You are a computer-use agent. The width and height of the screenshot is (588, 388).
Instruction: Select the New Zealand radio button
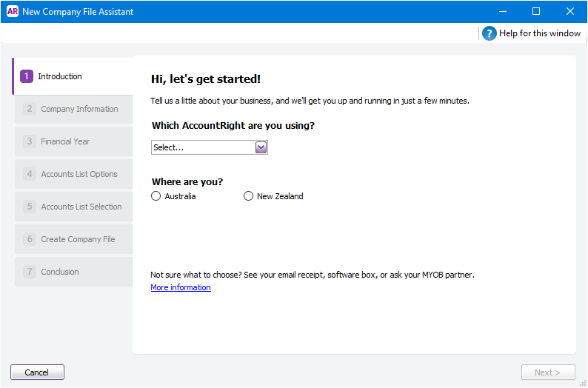pyautogui.click(x=248, y=196)
